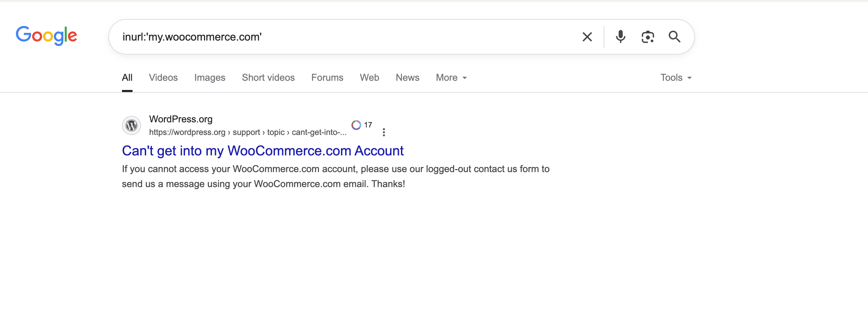Click the colored review ring showing 17

[356, 125]
